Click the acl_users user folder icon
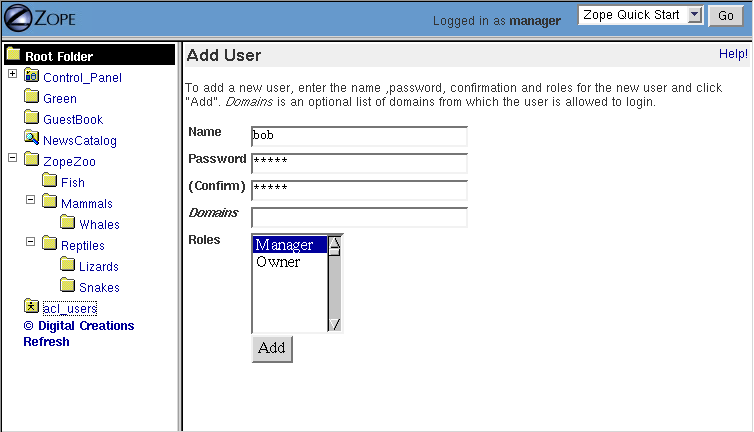754x432 pixels. pyautogui.click(x=32, y=307)
